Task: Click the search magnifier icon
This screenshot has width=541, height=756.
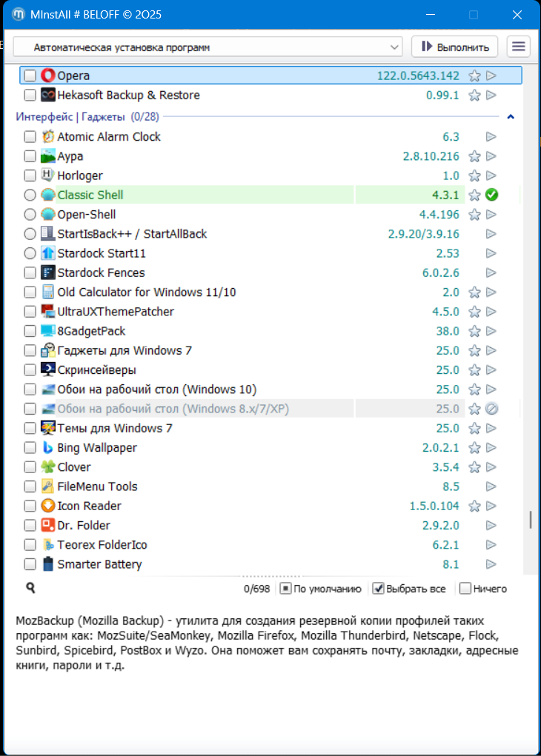Action: [31, 589]
